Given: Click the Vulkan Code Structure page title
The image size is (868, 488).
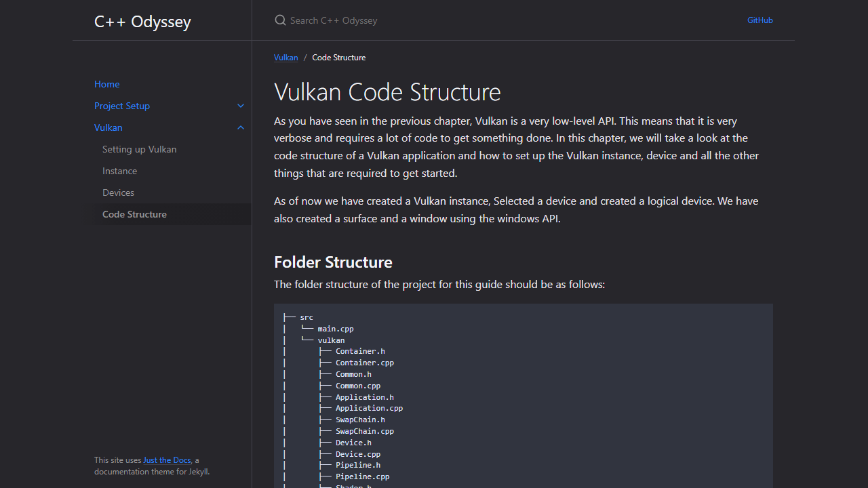Looking at the screenshot, I should coord(387,92).
